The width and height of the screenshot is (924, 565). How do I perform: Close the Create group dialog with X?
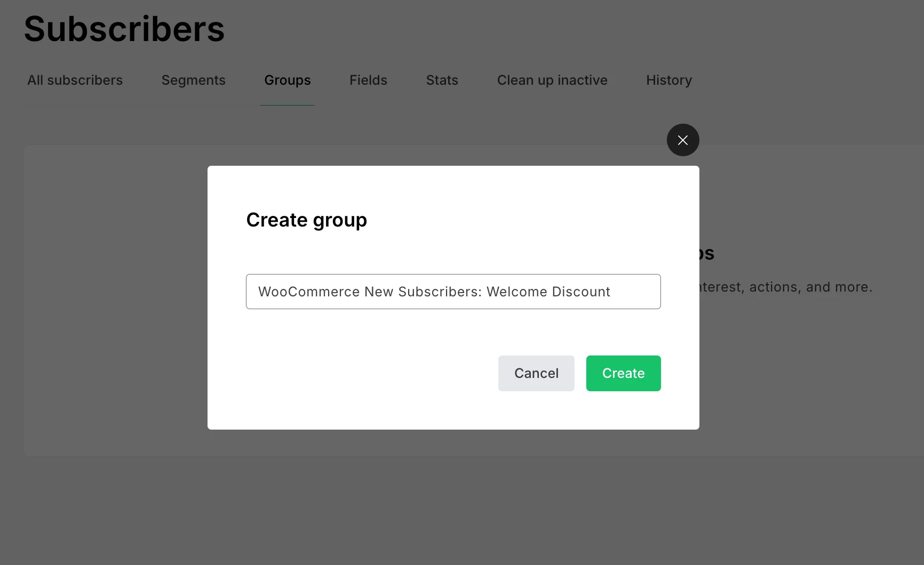tap(683, 140)
